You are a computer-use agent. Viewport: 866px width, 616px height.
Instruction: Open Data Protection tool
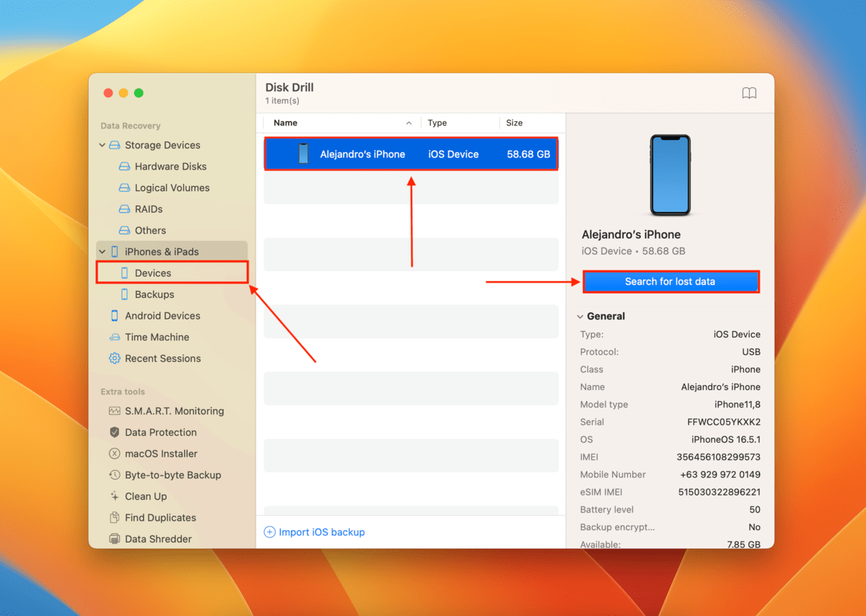160,432
